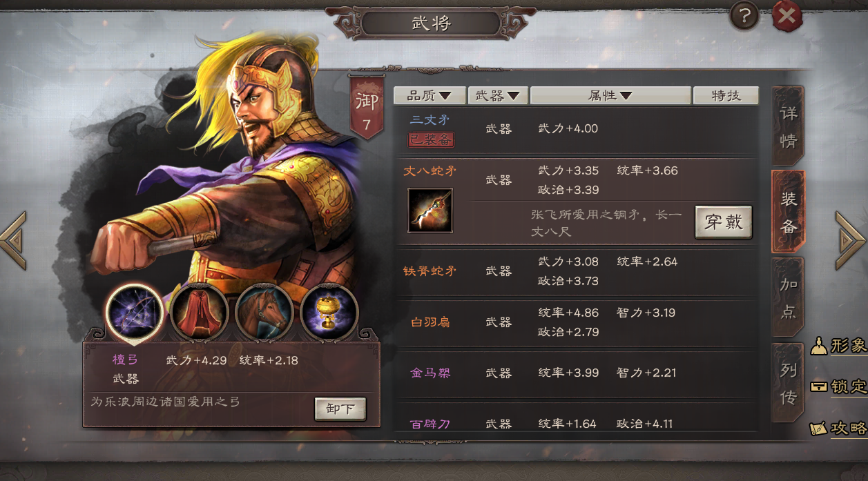Open the 形象 appearance icon
The height and width of the screenshot is (481, 868).
(x=839, y=346)
